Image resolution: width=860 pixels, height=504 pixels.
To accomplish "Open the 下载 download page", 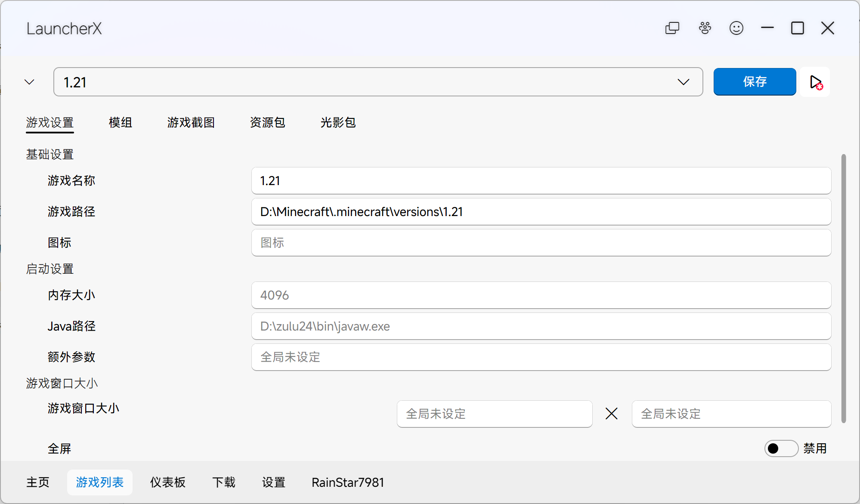I will 224,482.
